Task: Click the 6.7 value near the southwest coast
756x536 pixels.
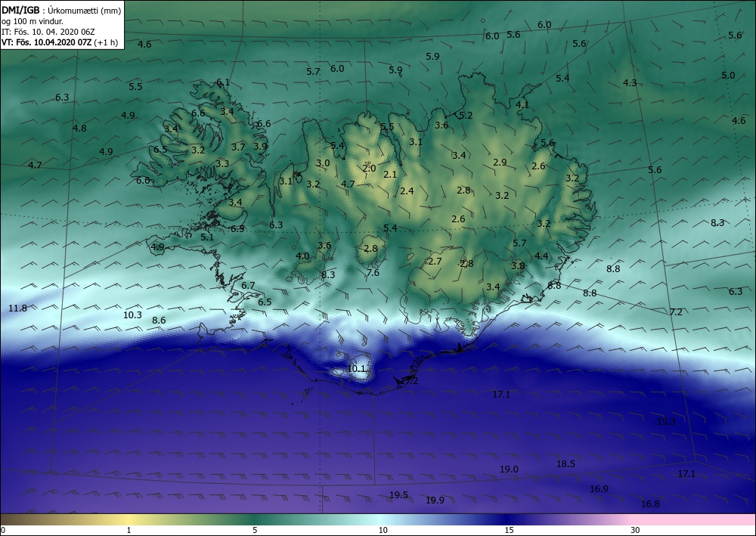Action: (x=248, y=286)
